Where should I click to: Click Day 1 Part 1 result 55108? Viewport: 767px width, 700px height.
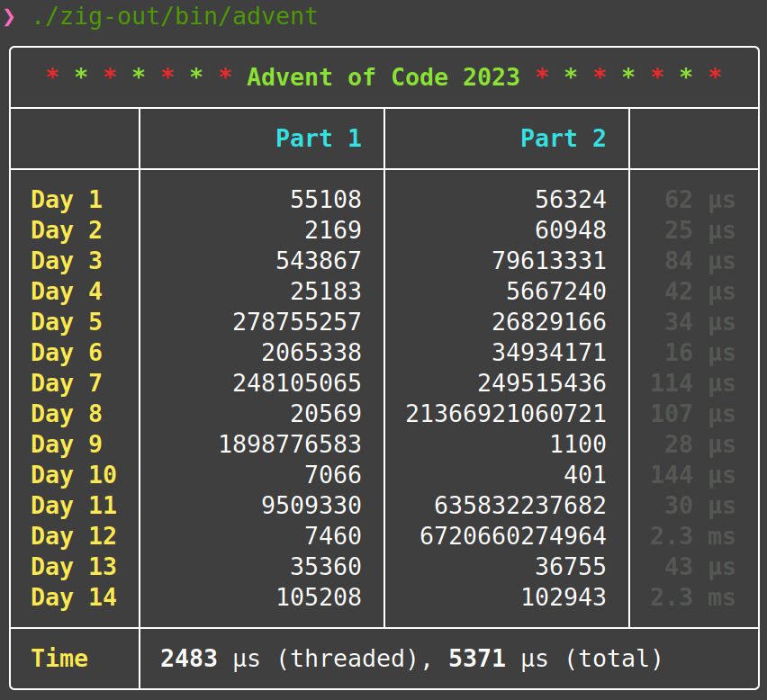click(x=327, y=200)
